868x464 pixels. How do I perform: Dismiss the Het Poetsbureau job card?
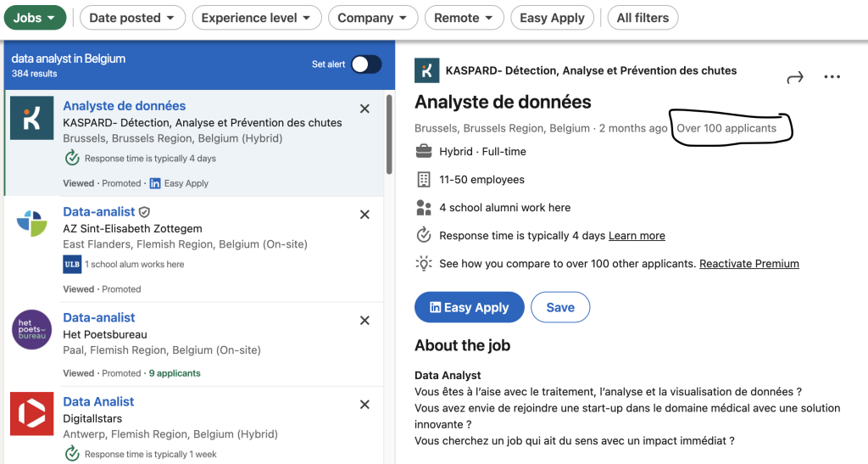click(x=364, y=320)
